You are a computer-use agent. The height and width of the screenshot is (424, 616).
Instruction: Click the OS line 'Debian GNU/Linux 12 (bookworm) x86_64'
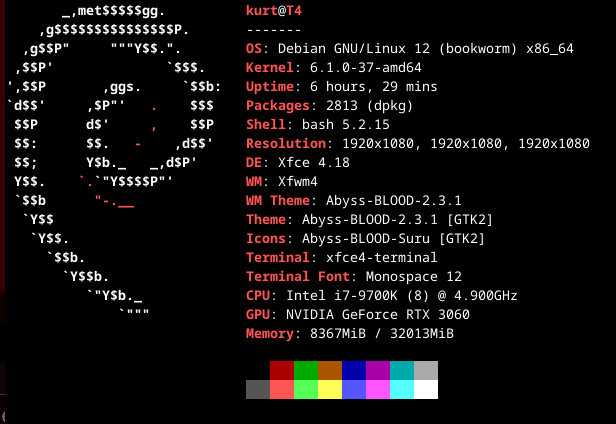click(425, 49)
